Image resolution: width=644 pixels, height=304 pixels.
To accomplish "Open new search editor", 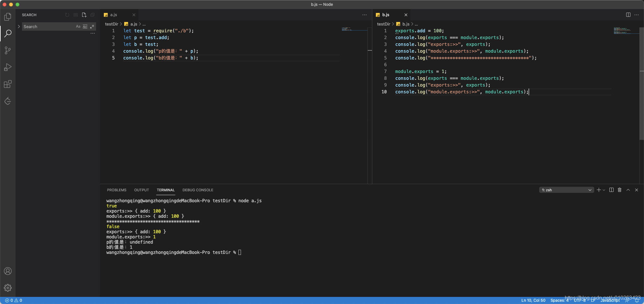I will tap(84, 15).
